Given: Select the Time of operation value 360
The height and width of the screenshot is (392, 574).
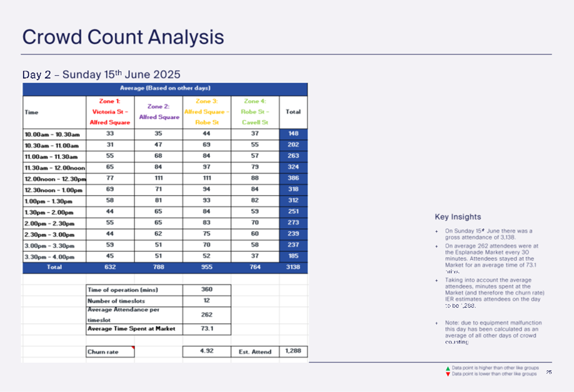Looking at the screenshot, I should 207,289.
